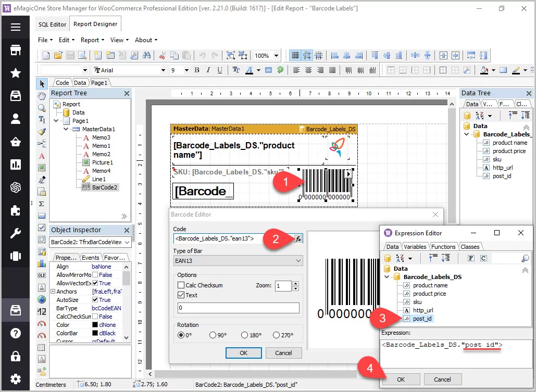Select post_id field in Expression Editor
Image resolution: width=536 pixels, height=392 pixels.
422,319
